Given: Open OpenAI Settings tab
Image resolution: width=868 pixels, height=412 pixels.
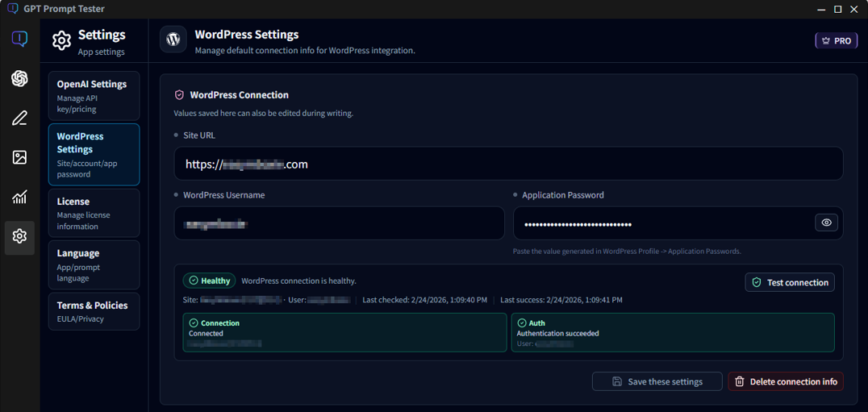Looking at the screenshot, I should (94, 96).
